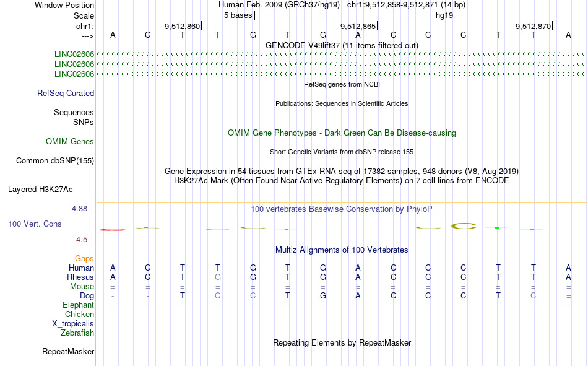Screen dimensions: 588x366
Task: Open the RefSeq genes from NCBI title
Action: [x=342, y=84]
